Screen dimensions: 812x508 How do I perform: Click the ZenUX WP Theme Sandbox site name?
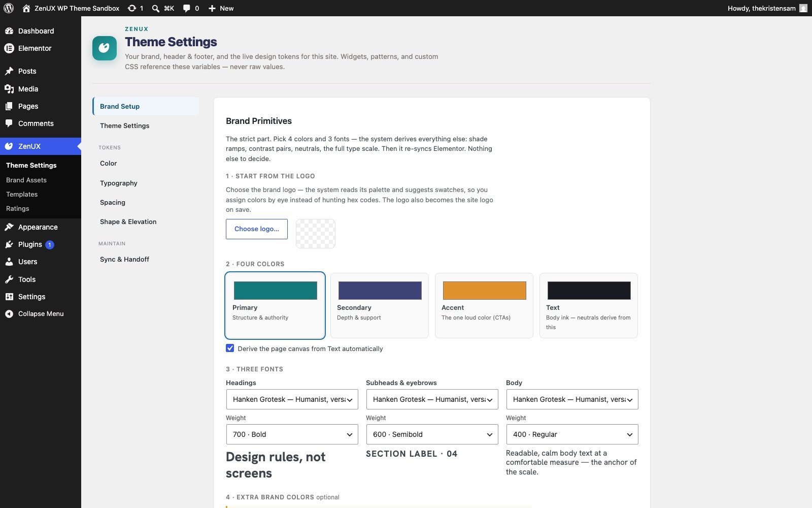pyautogui.click(x=77, y=8)
